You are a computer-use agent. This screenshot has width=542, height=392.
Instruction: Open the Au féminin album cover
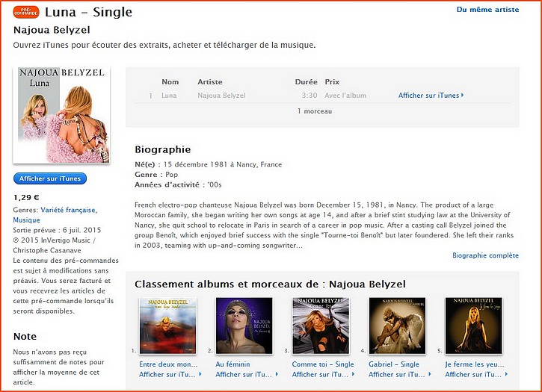click(x=244, y=326)
